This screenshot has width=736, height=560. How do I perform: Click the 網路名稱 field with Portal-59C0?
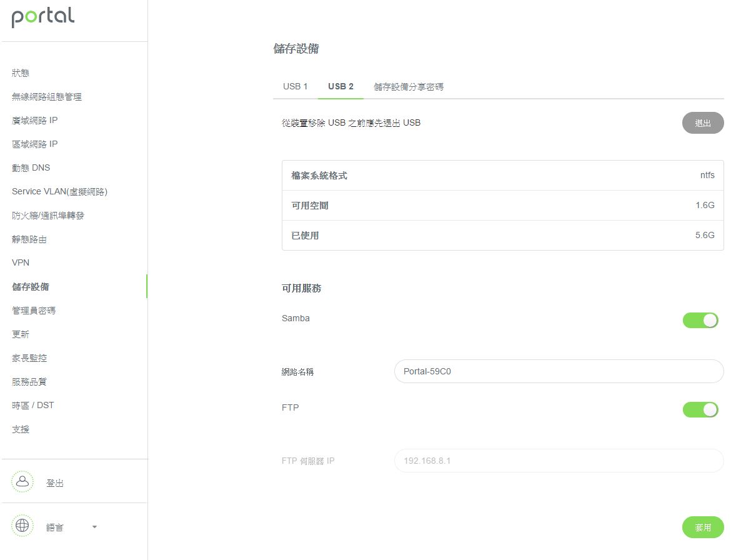click(x=559, y=371)
